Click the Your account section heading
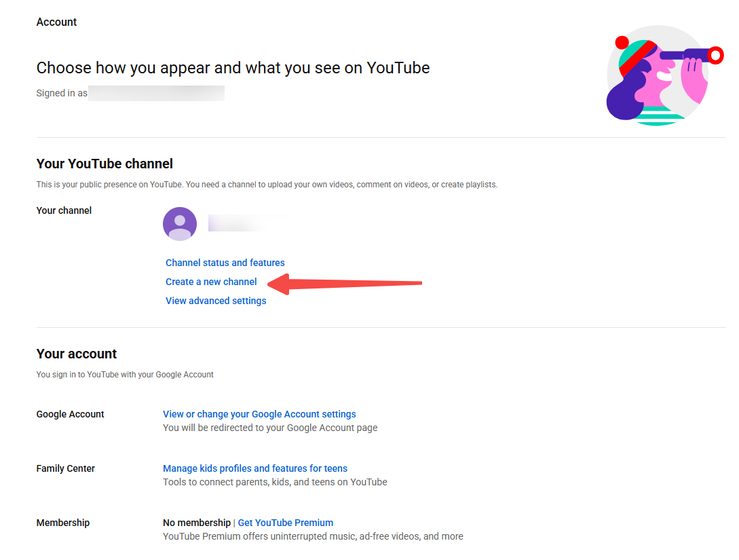 pos(76,354)
